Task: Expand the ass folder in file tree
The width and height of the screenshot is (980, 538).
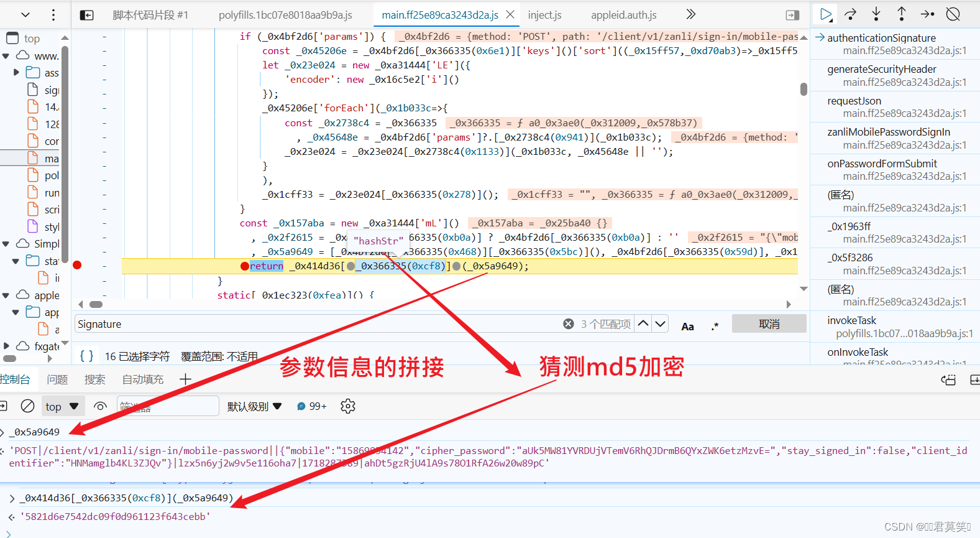Action: point(17,73)
